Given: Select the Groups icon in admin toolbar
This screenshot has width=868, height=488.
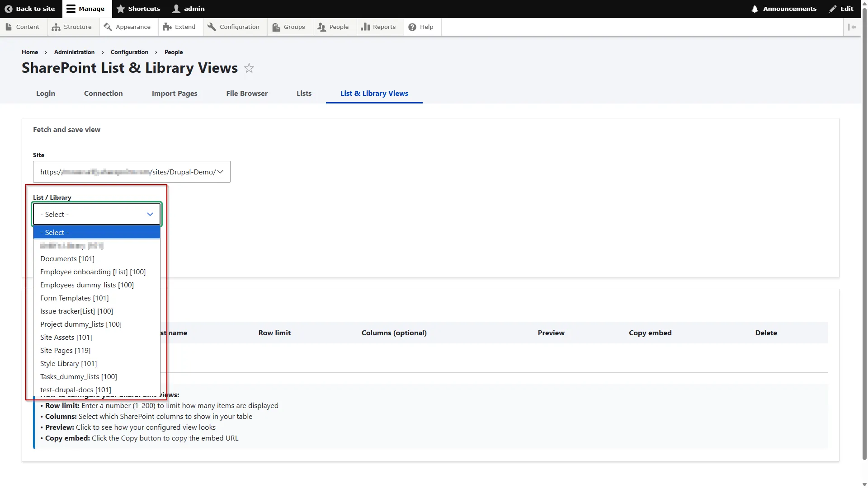Looking at the screenshot, I should [x=276, y=27].
